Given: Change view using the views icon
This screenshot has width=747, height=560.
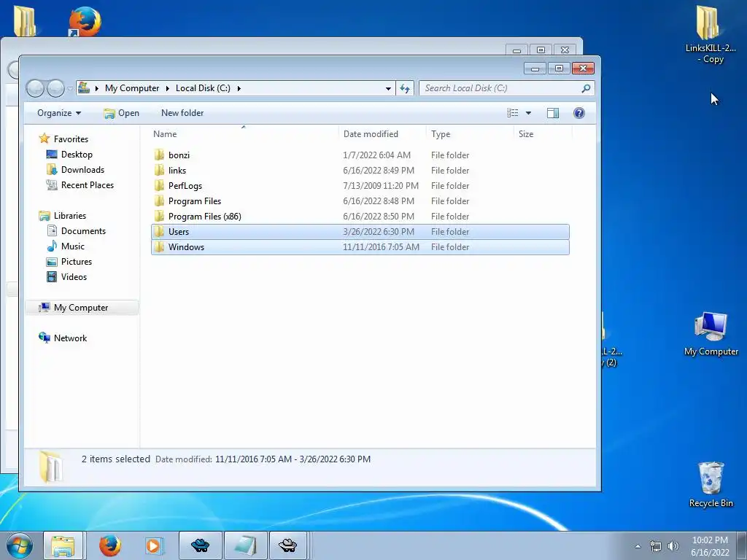Looking at the screenshot, I should pos(513,113).
